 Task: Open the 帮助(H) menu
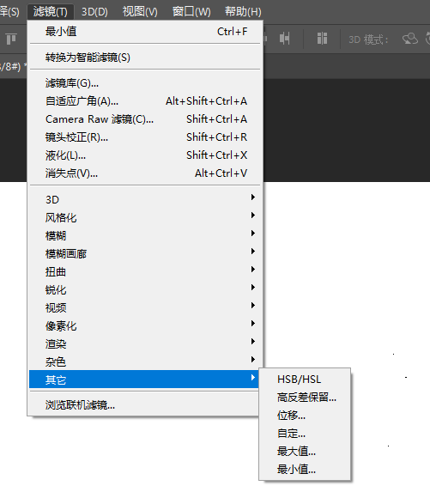[243, 12]
